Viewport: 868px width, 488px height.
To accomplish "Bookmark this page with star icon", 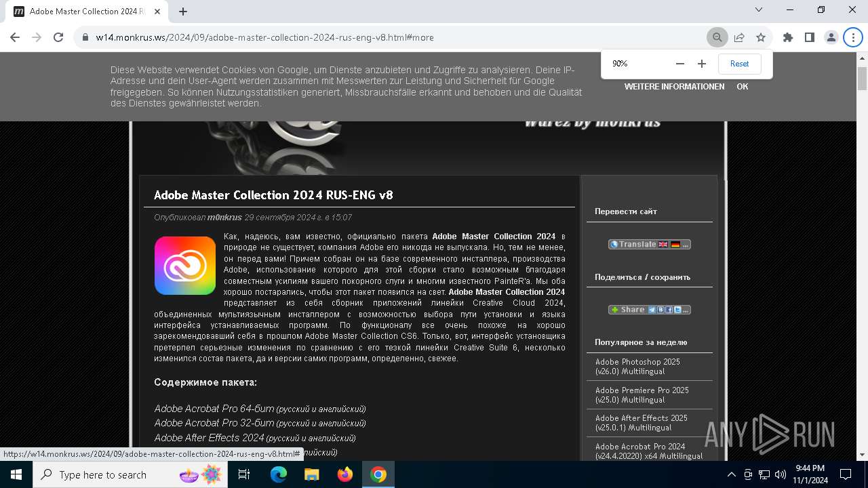I will (761, 37).
